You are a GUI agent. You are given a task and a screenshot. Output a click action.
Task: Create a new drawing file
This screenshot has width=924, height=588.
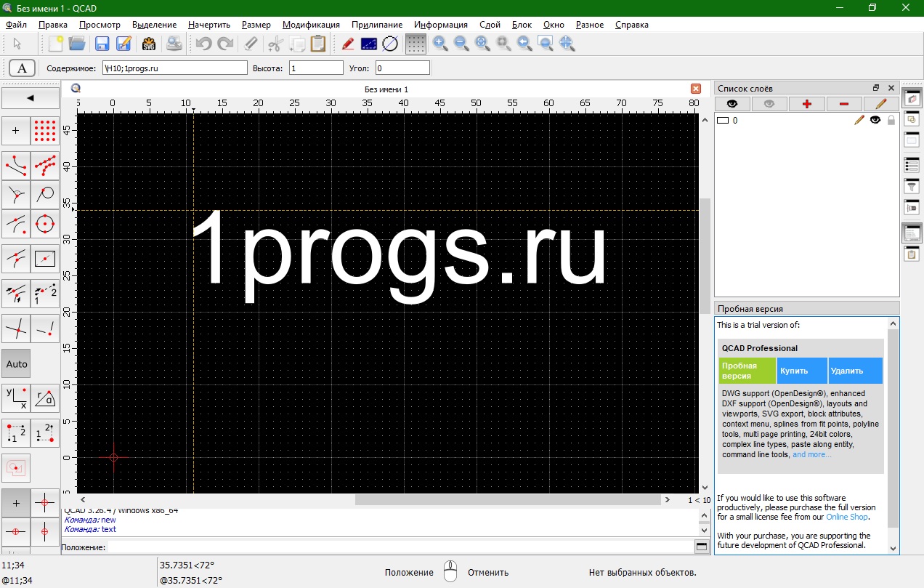[x=56, y=44]
